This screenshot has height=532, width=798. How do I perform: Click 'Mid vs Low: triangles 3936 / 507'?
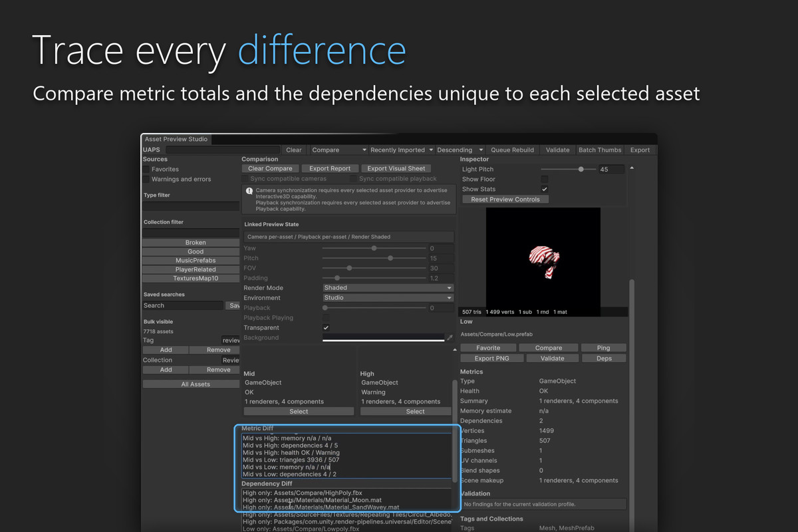pyautogui.click(x=291, y=460)
